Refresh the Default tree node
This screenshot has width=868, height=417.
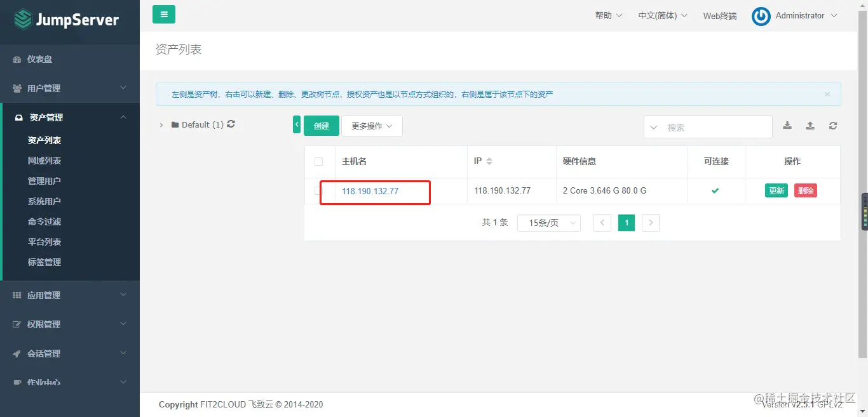(231, 124)
